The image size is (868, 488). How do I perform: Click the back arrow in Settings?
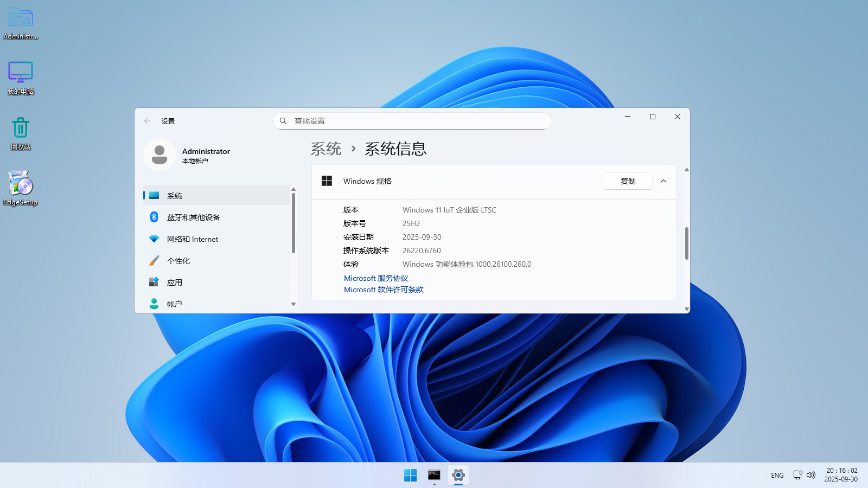click(x=148, y=121)
